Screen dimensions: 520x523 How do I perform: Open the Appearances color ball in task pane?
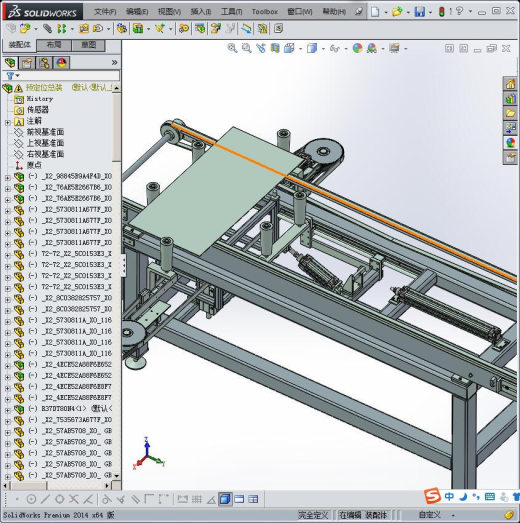point(510,142)
